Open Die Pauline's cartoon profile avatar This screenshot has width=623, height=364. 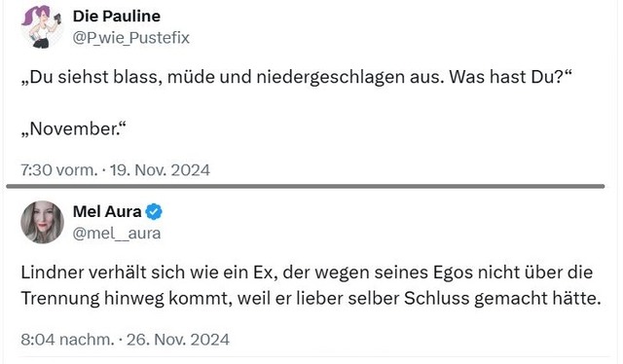(42, 26)
